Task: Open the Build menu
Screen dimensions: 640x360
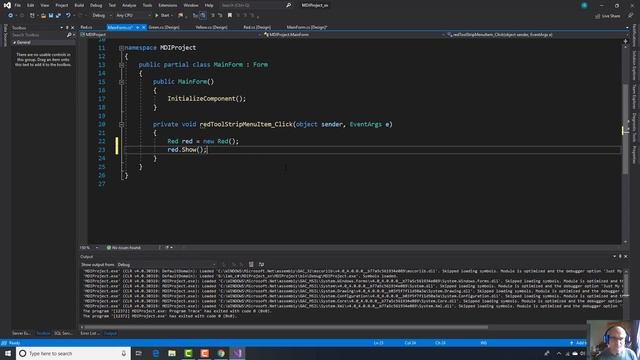Action: coord(79,5)
